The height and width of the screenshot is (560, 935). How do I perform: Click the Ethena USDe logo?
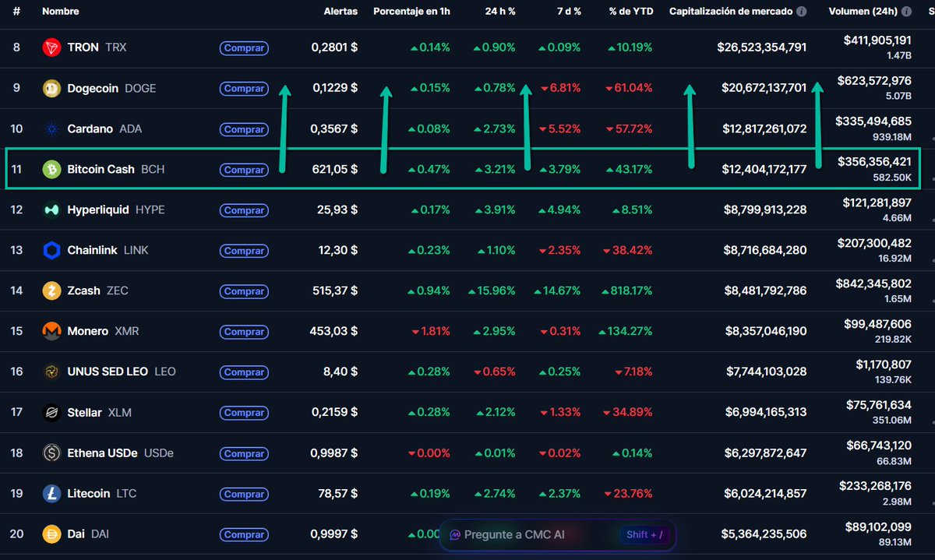pos(51,453)
